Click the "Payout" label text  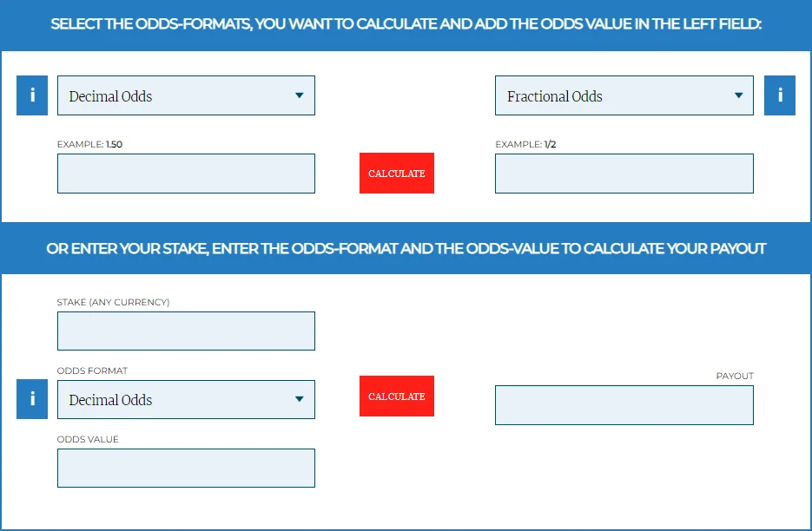(735, 376)
